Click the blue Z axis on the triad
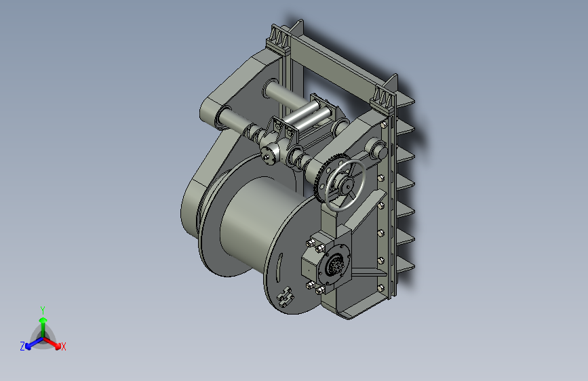The width and height of the screenshot is (588, 381). (34, 343)
